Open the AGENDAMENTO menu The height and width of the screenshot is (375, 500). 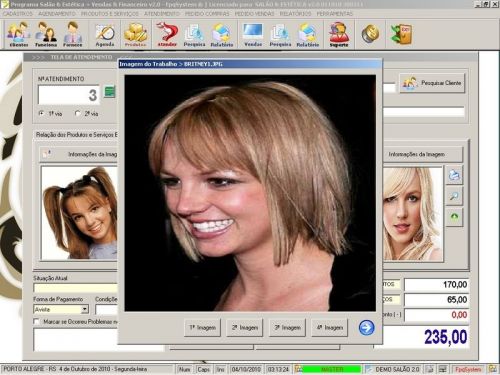click(x=57, y=14)
